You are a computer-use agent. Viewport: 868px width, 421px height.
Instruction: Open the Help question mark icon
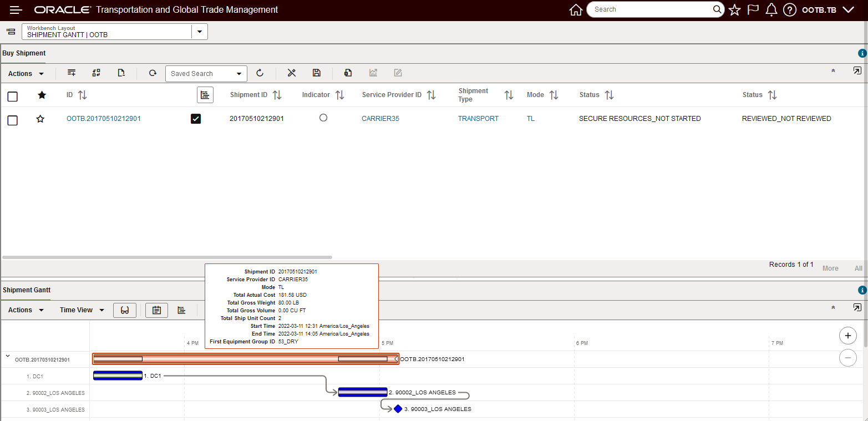tap(790, 10)
